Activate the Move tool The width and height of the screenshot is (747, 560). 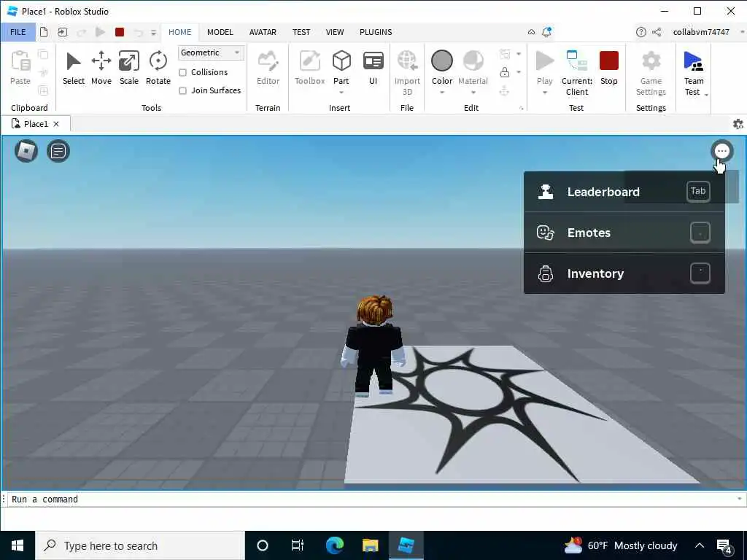101,68
